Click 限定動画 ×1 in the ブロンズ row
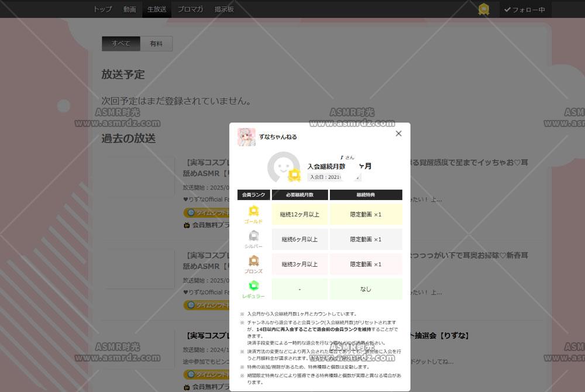Image resolution: width=585 pixels, height=392 pixels. [x=366, y=264]
